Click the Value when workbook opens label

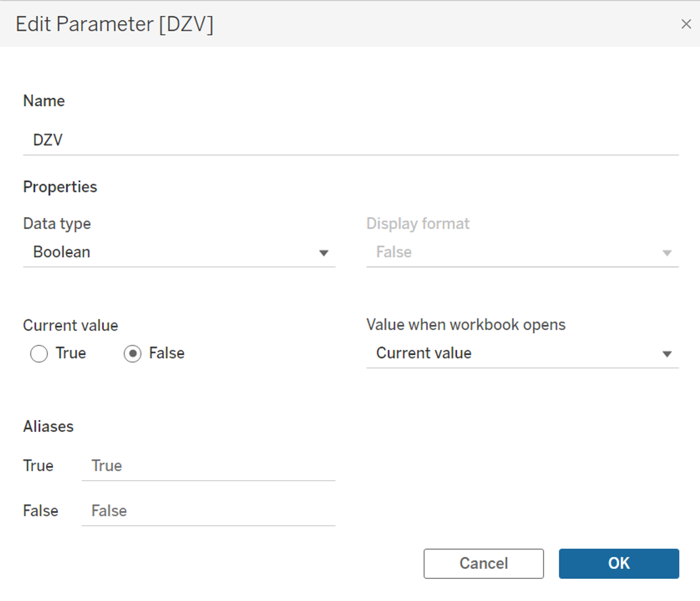(x=465, y=325)
